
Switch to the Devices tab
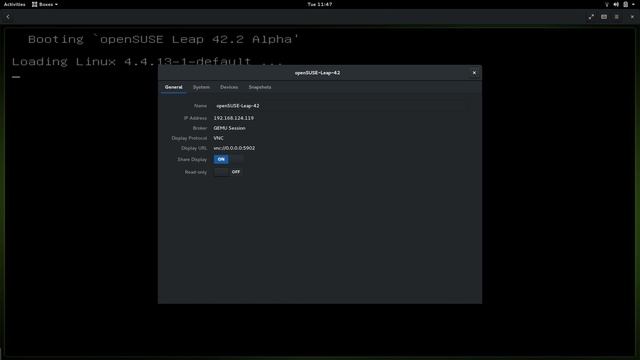pos(229,87)
